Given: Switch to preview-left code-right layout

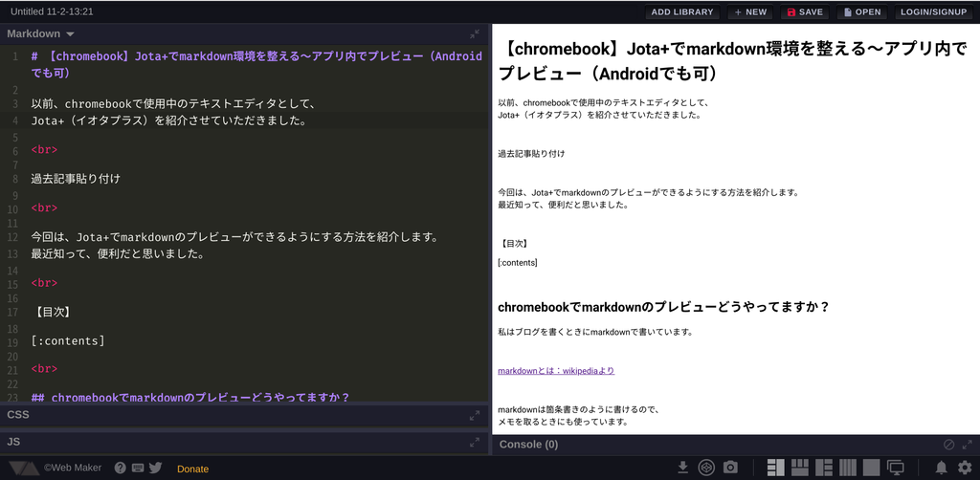Looking at the screenshot, I should 824,467.
